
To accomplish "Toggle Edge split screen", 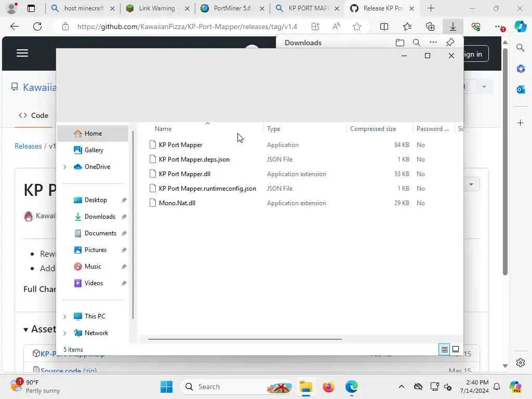I will point(384,26).
